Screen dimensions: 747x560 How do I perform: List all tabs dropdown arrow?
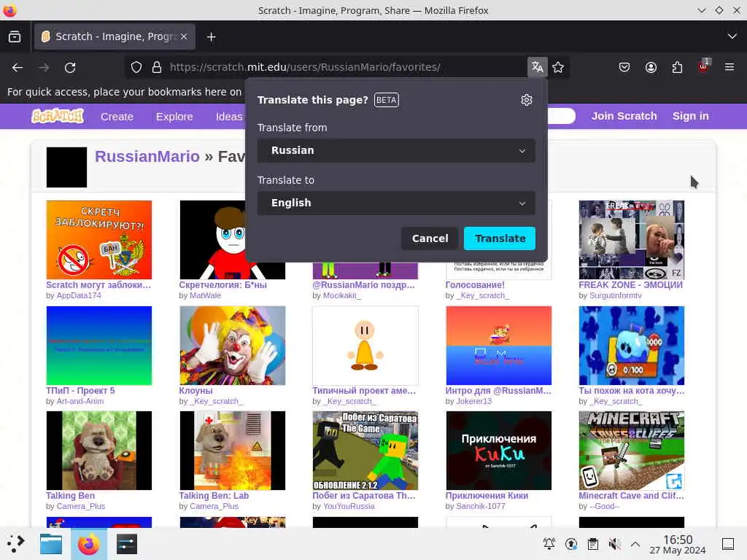[x=732, y=36]
